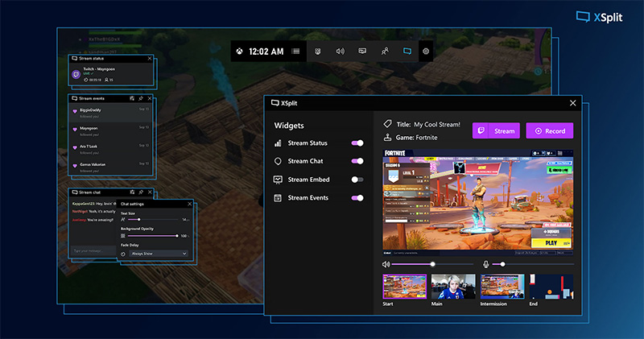Open settings icon in Stream events widget
This screenshot has width=644, height=339.
coord(132,97)
